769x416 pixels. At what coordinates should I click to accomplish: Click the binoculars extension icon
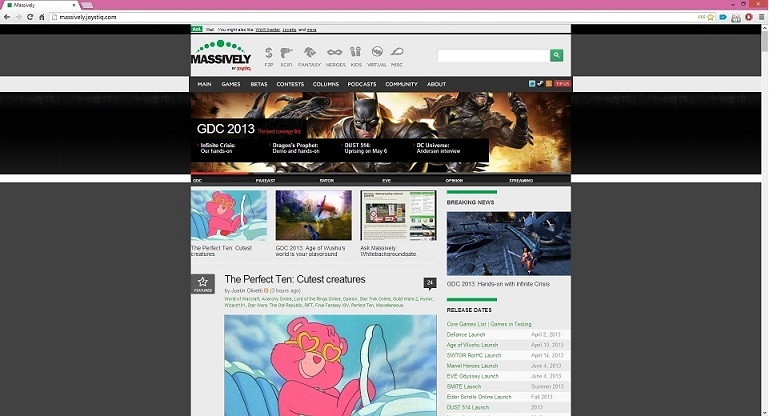tap(736, 18)
